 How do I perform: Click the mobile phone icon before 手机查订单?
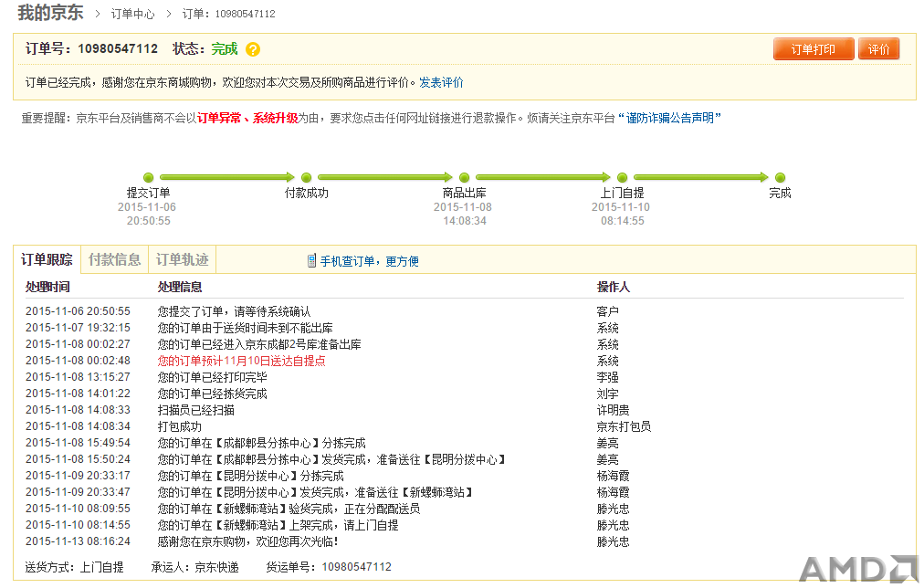[x=311, y=261]
